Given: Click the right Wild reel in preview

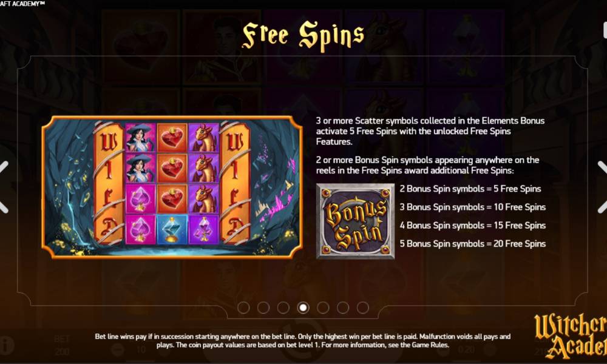Looking at the screenshot, I should tap(235, 183).
